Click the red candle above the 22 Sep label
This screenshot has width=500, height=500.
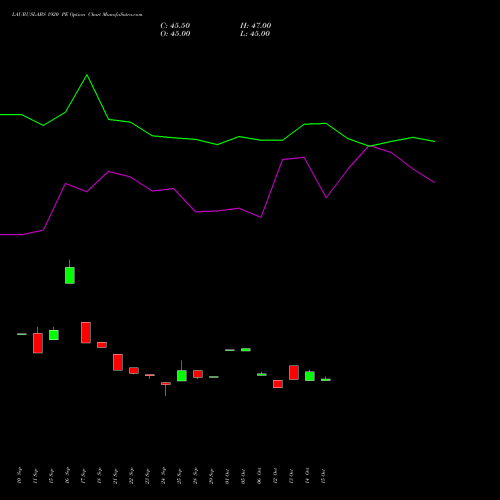coord(134,370)
